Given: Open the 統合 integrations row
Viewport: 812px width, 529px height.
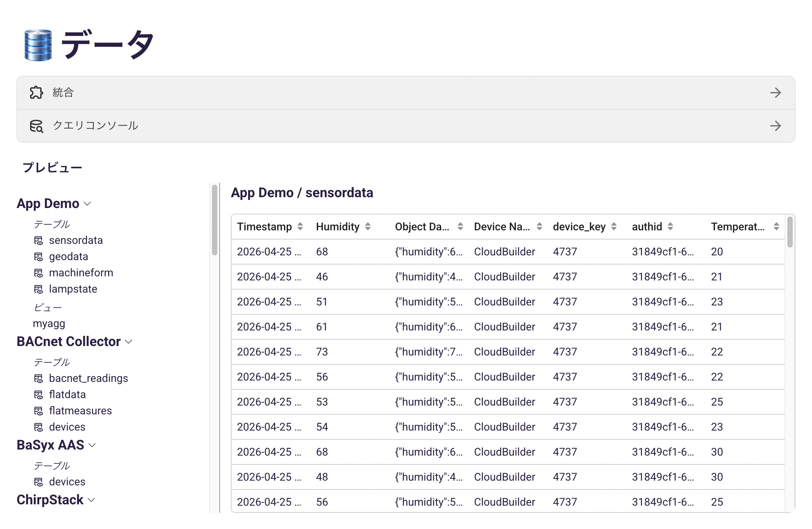Looking at the screenshot, I should (406, 92).
